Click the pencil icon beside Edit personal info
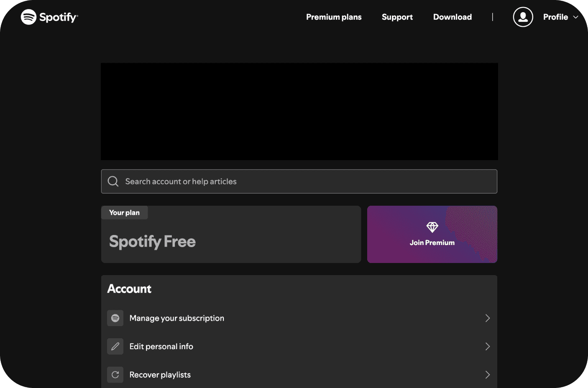 pyautogui.click(x=115, y=346)
